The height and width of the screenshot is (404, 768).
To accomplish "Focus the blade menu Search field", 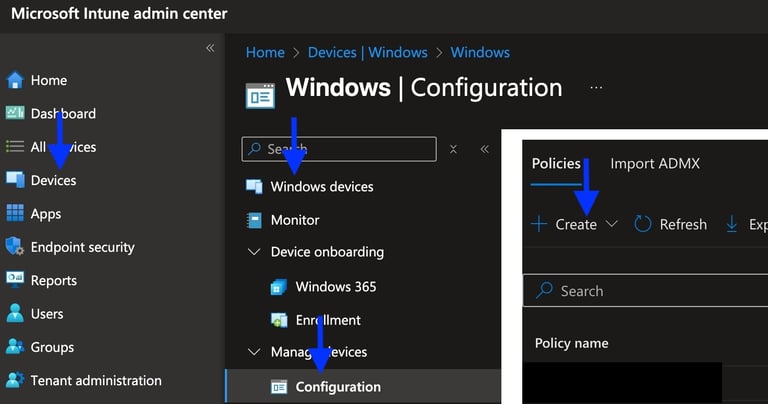I will pos(339,149).
